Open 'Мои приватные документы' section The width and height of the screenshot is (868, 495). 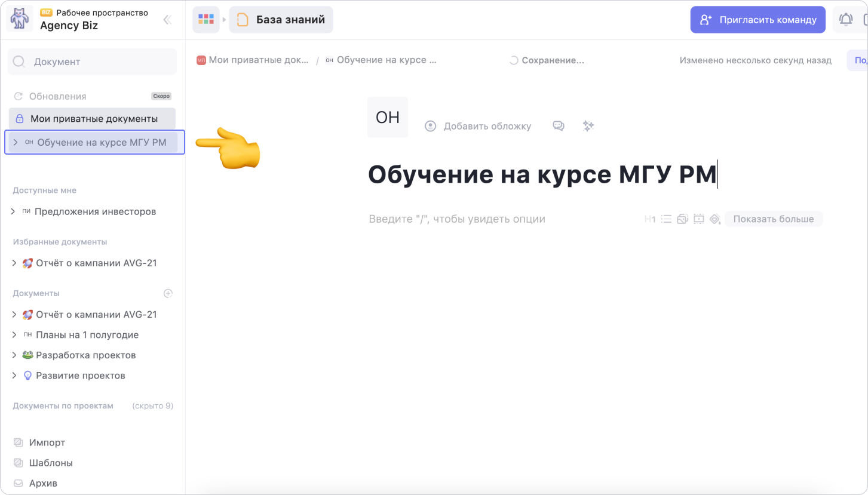click(93, 119)
